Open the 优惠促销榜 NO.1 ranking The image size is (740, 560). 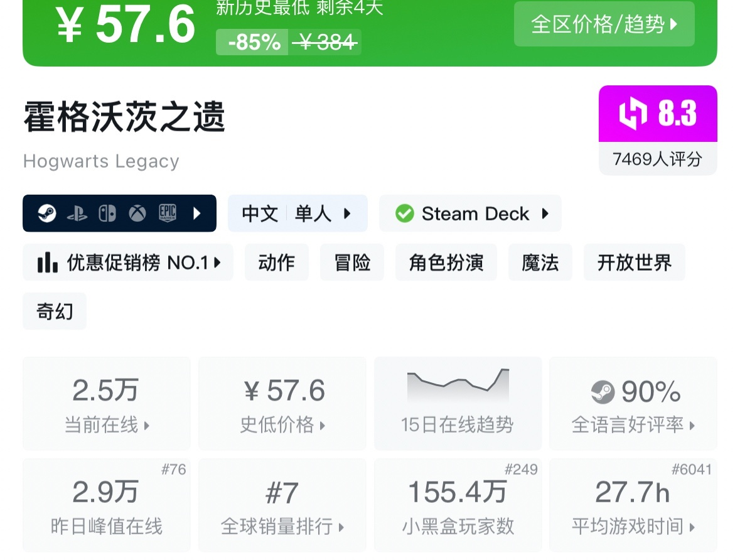128,262
